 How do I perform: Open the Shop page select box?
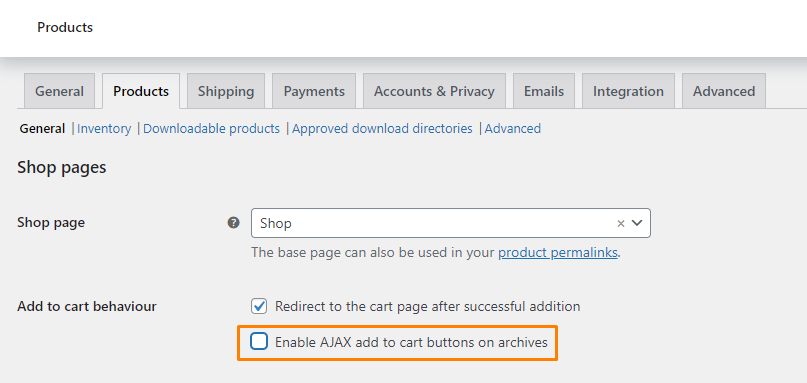point(451,223)
